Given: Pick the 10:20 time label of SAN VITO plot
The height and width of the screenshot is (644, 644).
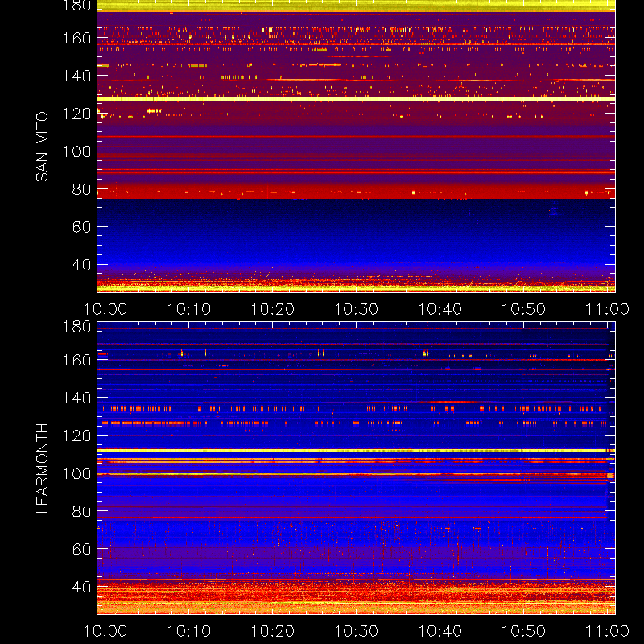Looking at the screenshot, I should (x=273, y=309).
